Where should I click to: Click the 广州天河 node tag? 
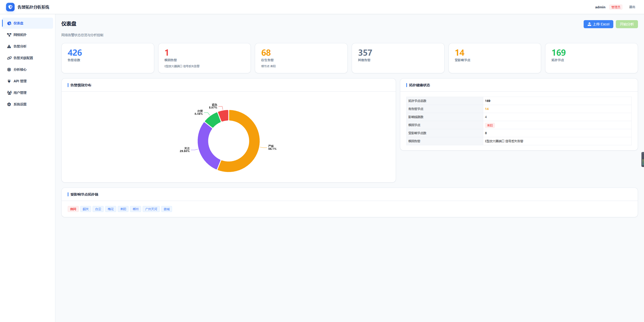coord(151,209)
